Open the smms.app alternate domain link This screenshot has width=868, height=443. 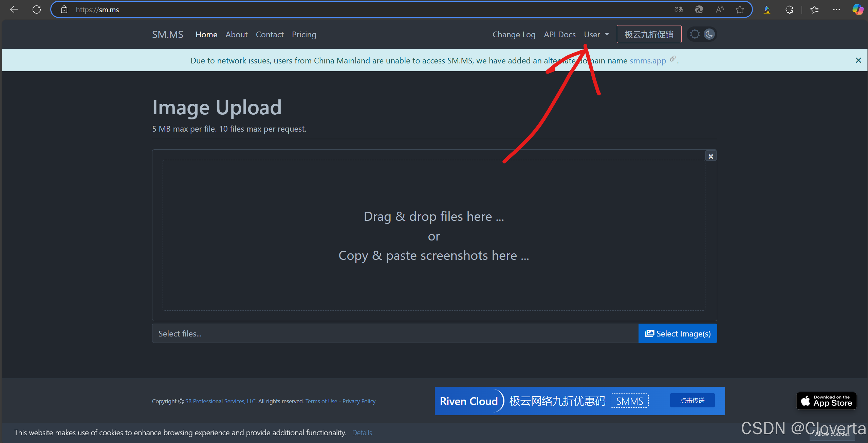[648, 61]
